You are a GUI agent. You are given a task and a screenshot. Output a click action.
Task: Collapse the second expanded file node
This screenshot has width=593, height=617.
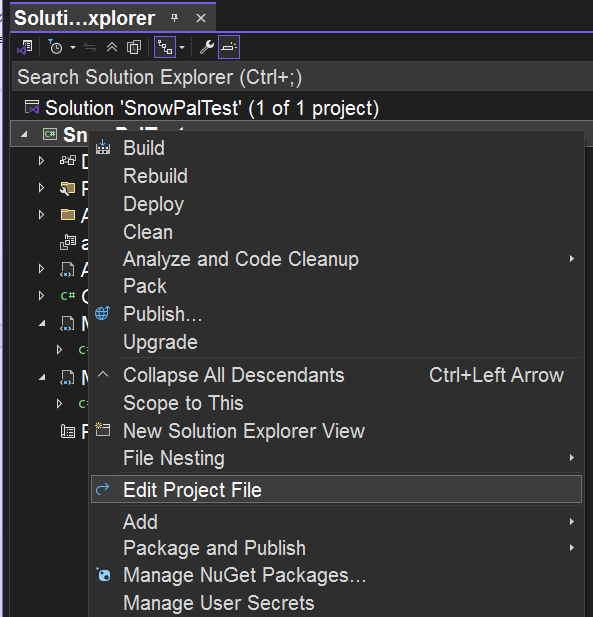pos(42,378)
